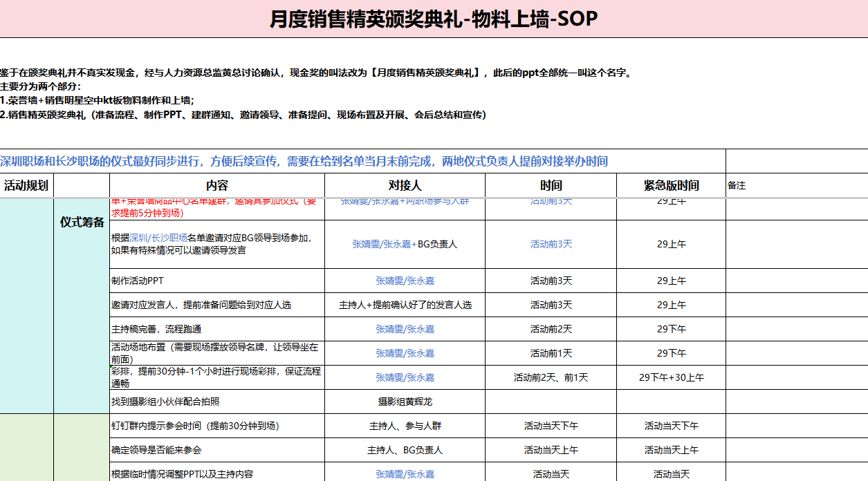Select the 确定领导是否能来参会 cell

coord(217,450)
